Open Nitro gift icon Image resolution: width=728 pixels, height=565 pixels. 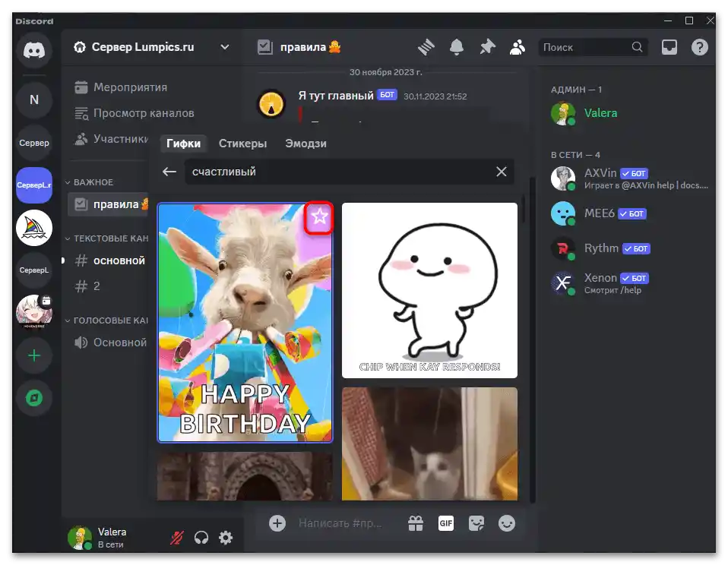tap(416, 523)
